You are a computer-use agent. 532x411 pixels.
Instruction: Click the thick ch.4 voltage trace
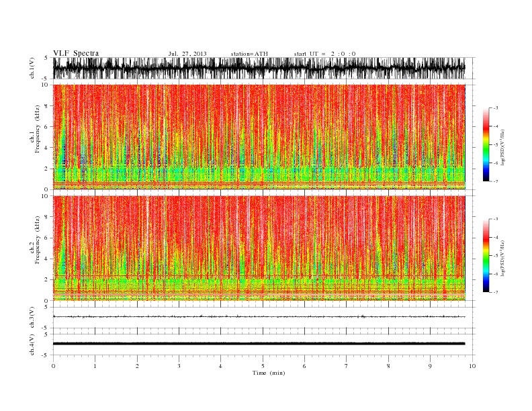pyautogui.click(x=259, y=344)
